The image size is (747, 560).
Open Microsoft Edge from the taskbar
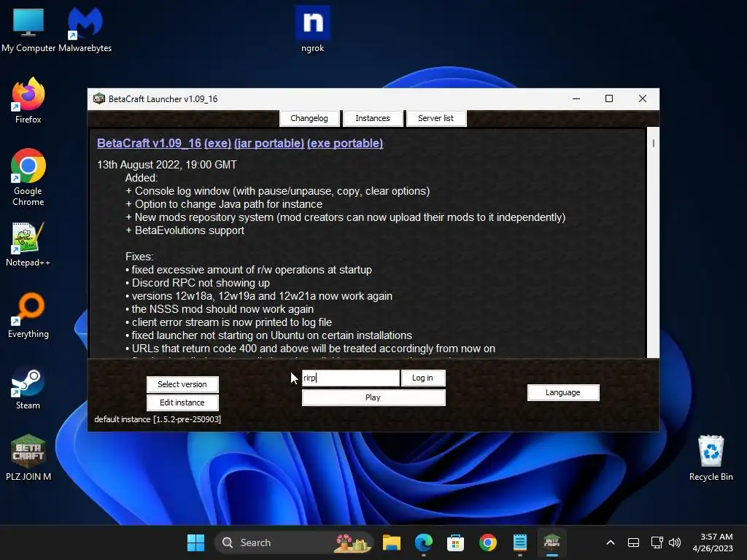click(x=424, y=542)
